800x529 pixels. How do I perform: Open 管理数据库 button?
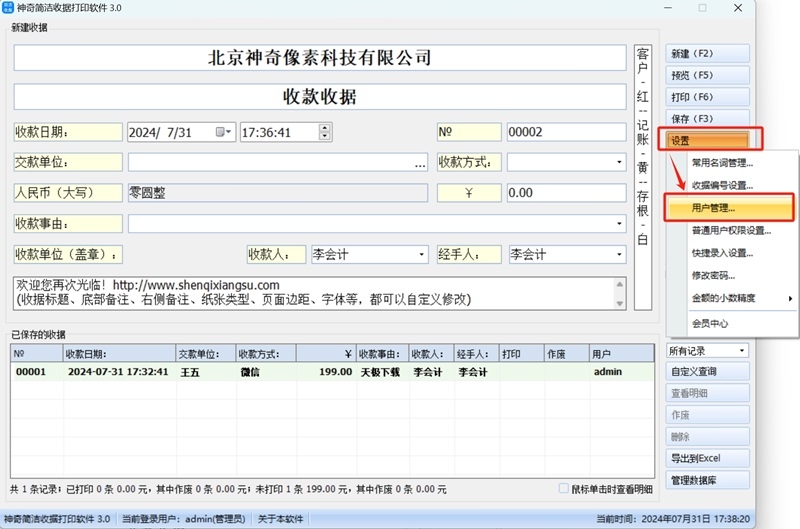(707, 480)
